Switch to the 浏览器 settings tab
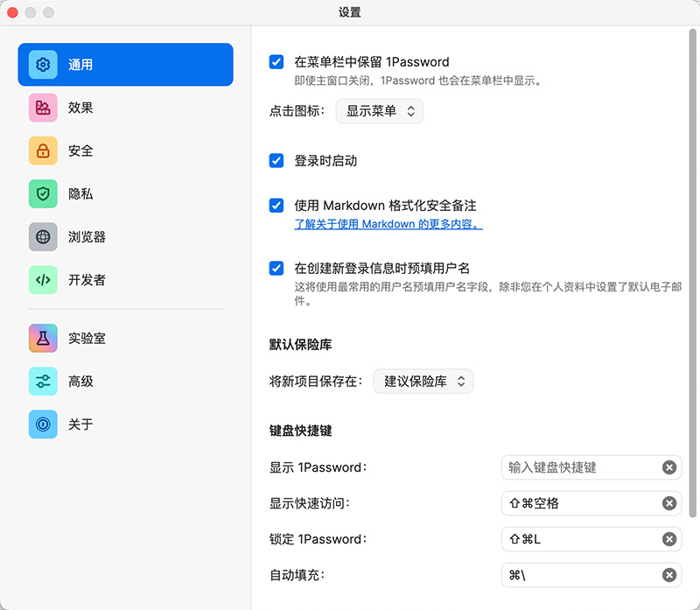 pyautogui.click(x=125, y=236)
